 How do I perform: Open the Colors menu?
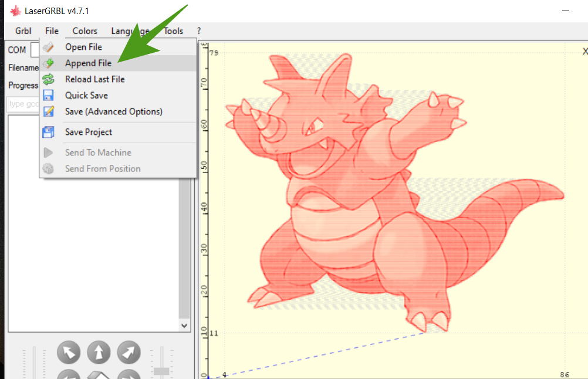[x=85, y=31]
